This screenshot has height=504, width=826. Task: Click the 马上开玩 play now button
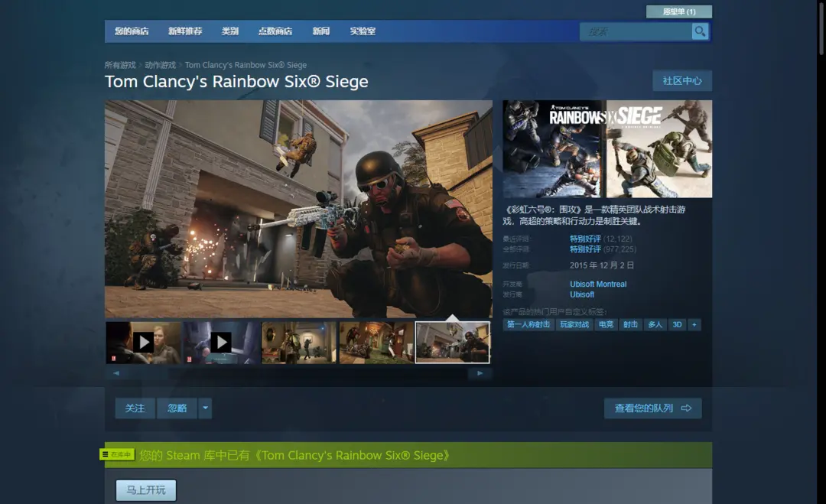(x=146, y=490)
